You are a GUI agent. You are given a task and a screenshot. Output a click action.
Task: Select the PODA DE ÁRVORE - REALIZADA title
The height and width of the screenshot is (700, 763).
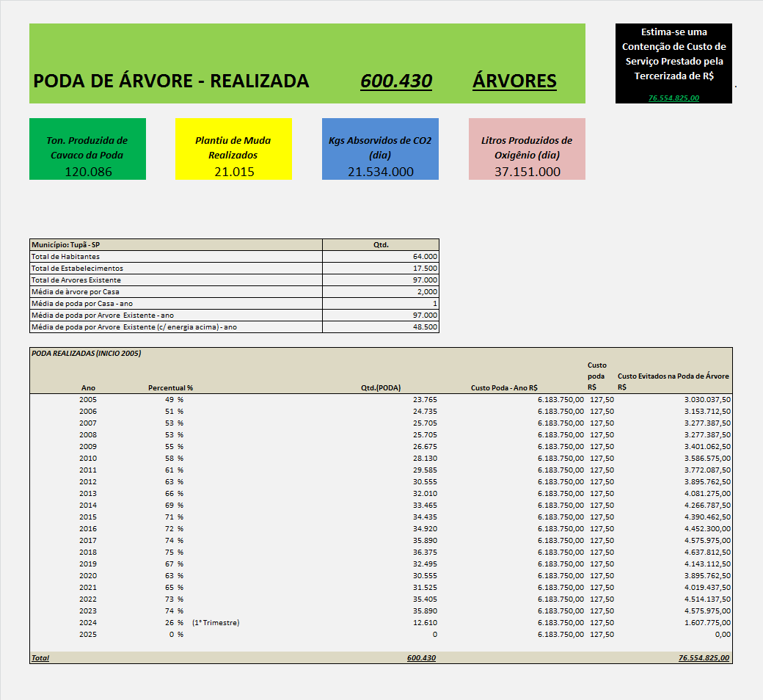[x=171, y=81]
